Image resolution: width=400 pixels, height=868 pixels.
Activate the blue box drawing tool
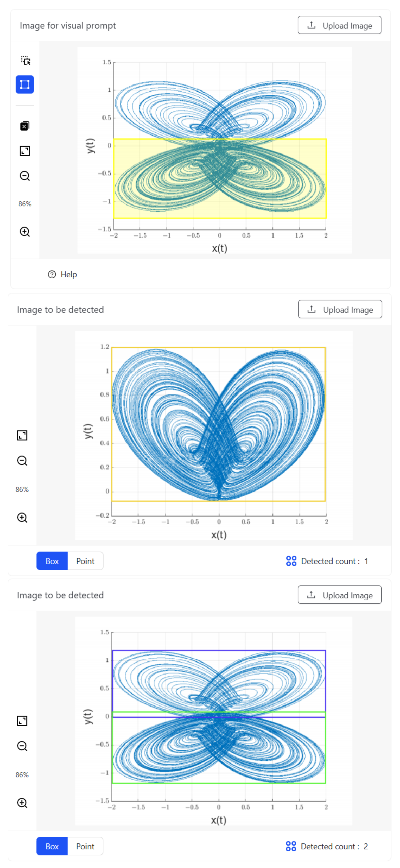click(25, 84)
